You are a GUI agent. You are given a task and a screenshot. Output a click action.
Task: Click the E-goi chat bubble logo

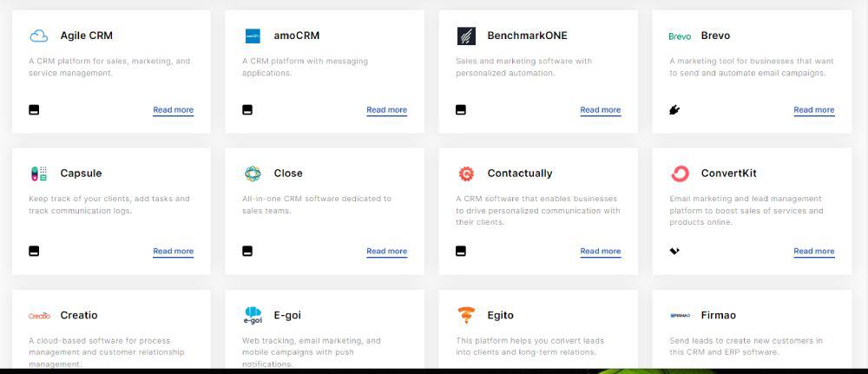[253, 315]
